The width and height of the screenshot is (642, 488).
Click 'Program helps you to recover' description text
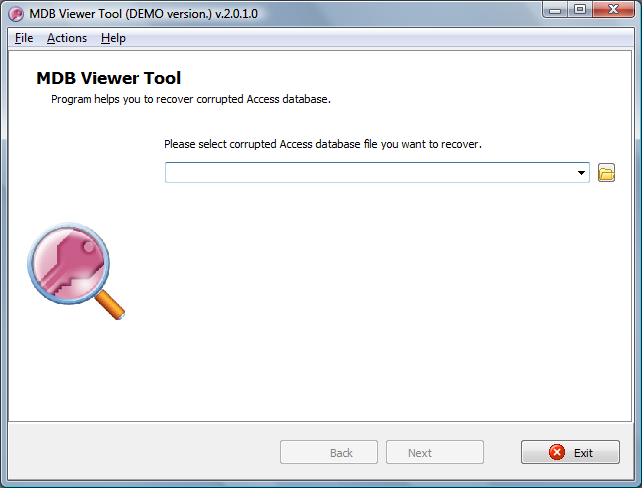[191, 99]
